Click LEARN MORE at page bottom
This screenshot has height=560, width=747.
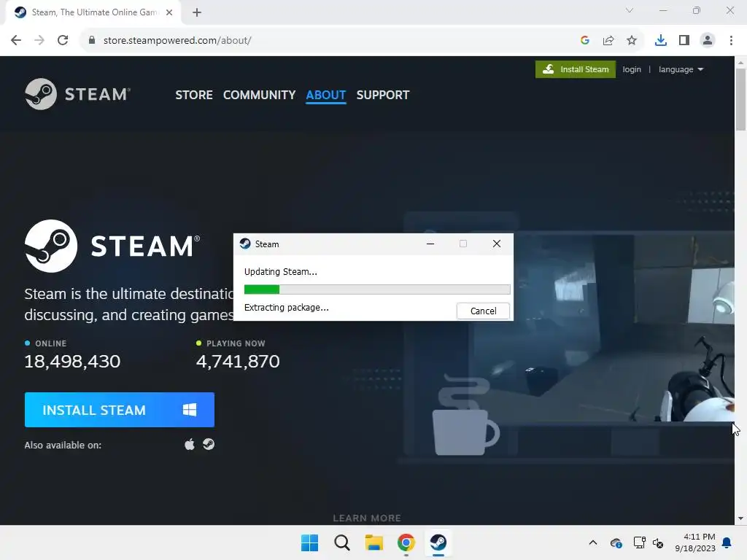(x=367, y=518)
